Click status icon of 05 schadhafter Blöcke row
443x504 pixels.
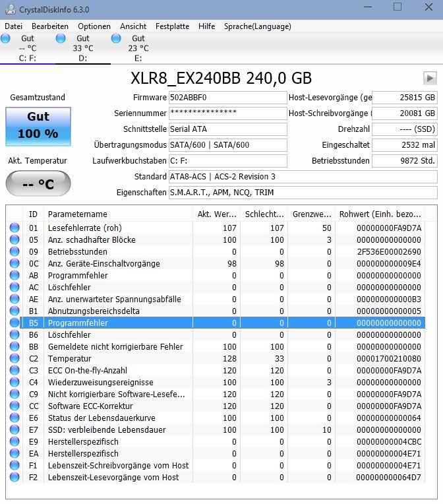pos(15,239)
